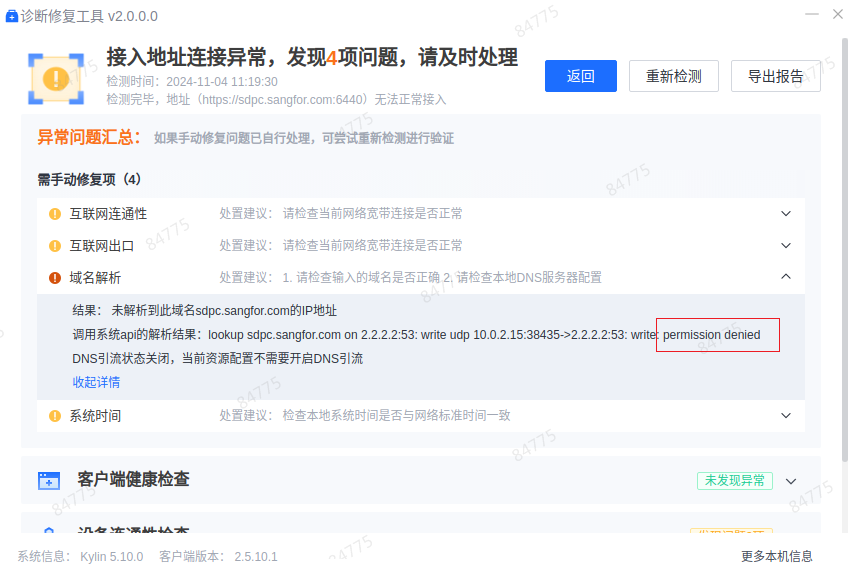The width and height of the screenshot is (850, 571).
Task: Click the 未发现异常 status badge
Action: coord(735,481)
